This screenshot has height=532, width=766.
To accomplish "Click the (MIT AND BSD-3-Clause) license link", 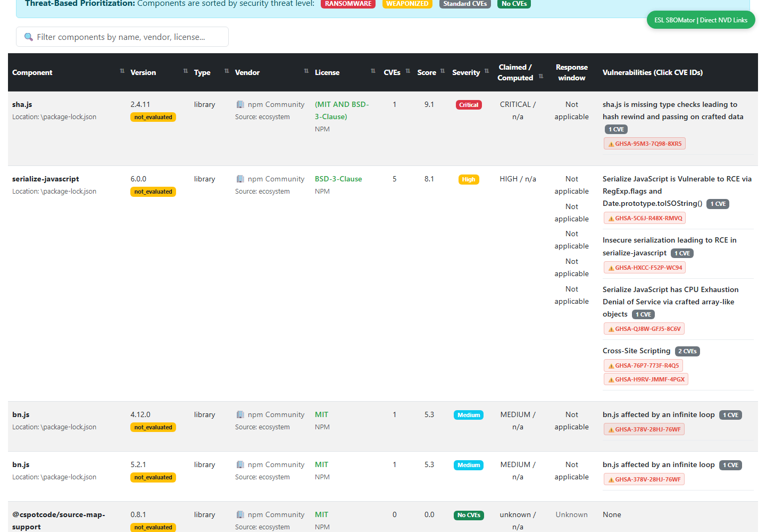I will 342,110.
